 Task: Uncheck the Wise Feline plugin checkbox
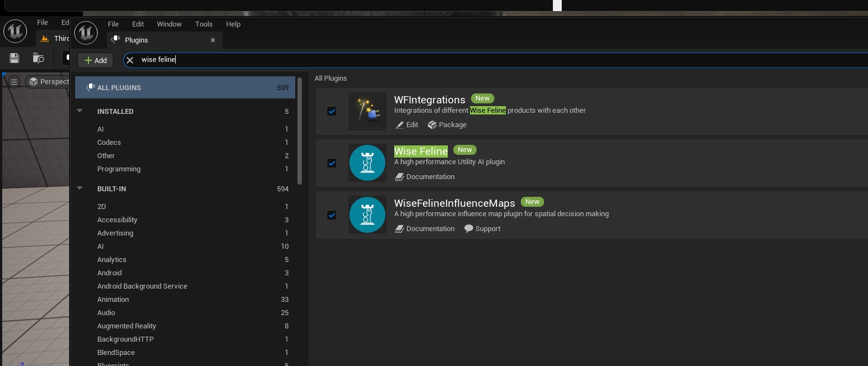coord(332,163)
